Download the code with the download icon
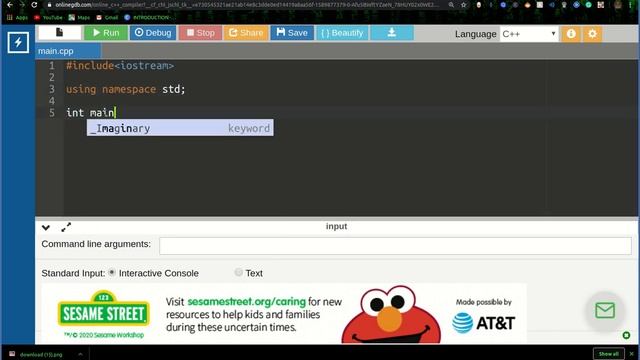 point(391,33)
